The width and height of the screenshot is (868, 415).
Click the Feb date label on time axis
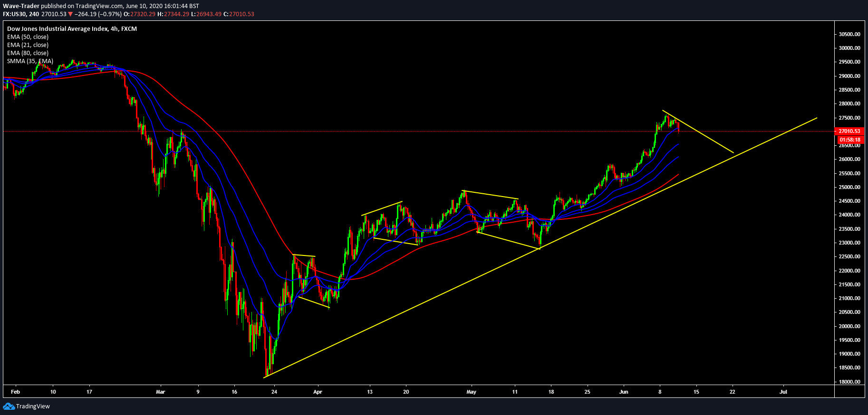tap(15, 392)
